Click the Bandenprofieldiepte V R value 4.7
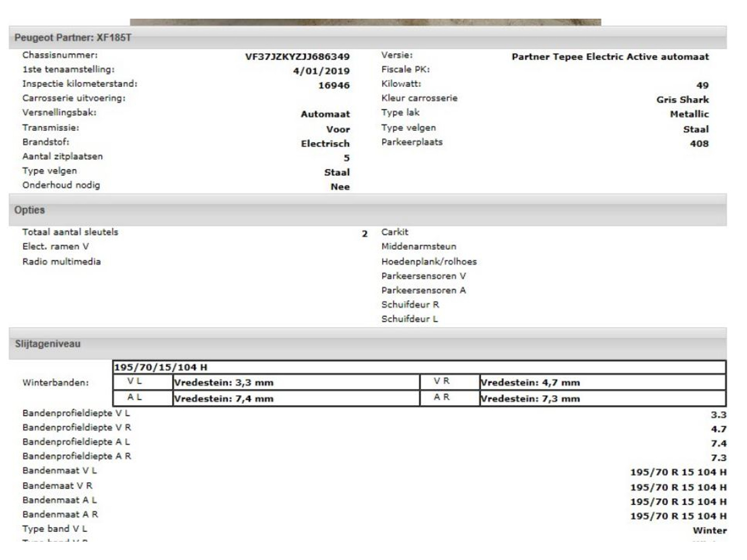The image size is (747, 560). (x=719, y=429)
